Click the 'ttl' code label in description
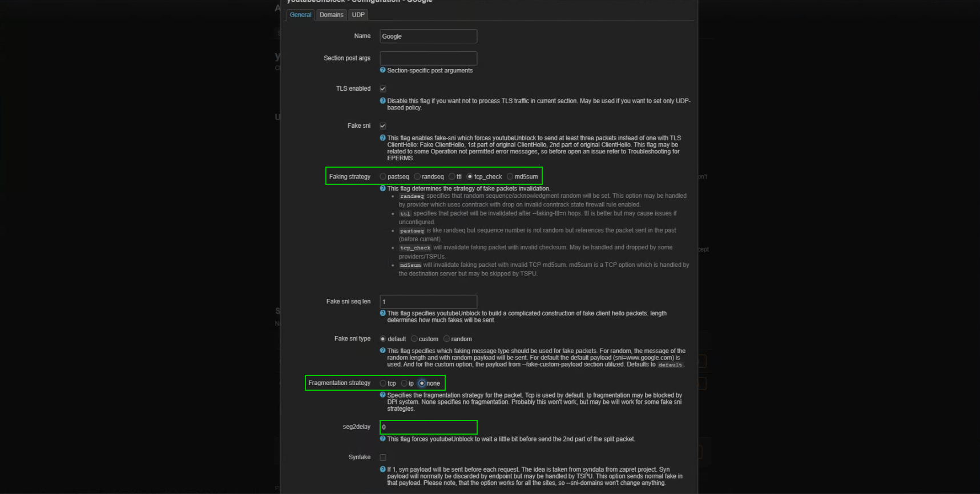 tap(405, 214)
